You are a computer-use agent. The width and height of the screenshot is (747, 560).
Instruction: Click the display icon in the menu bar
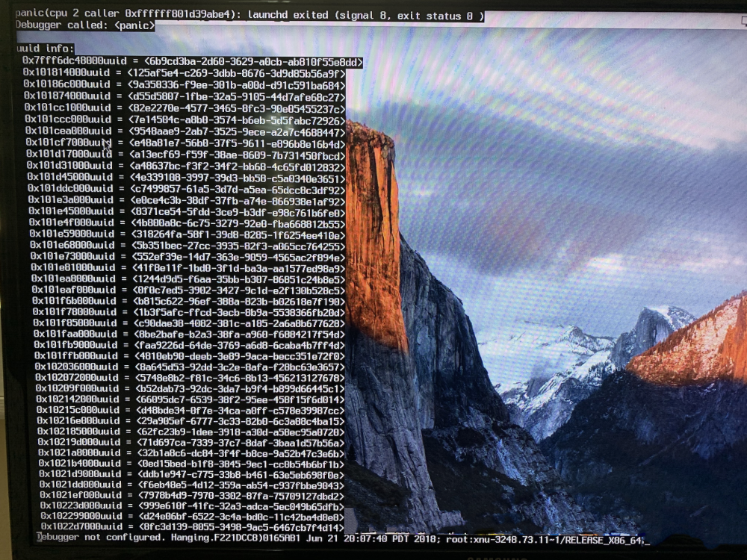click(x=744, y=20)
